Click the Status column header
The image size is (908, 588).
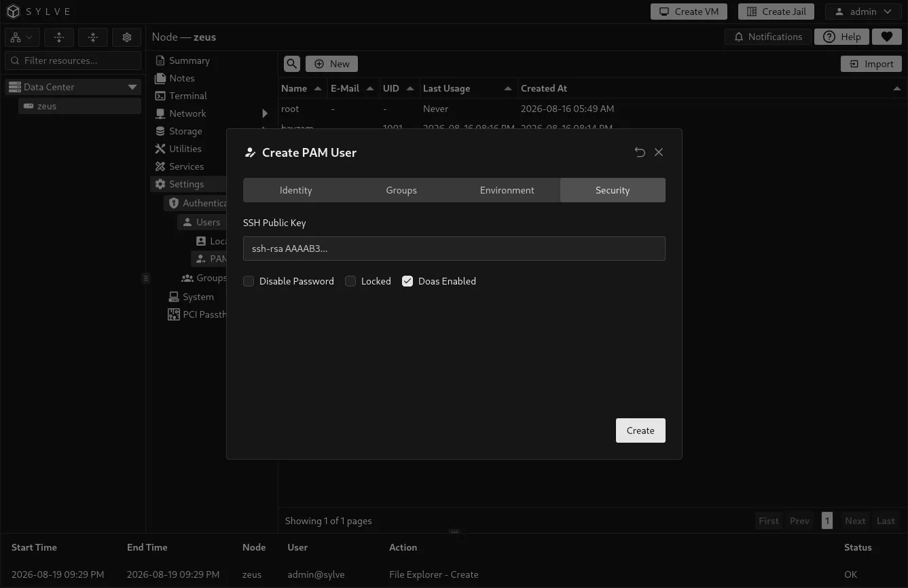click(858, 547)
